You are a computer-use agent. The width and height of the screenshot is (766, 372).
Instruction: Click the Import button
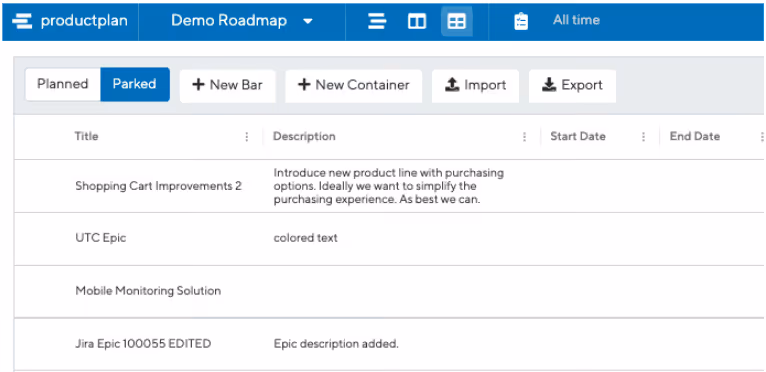pos(475,85)
